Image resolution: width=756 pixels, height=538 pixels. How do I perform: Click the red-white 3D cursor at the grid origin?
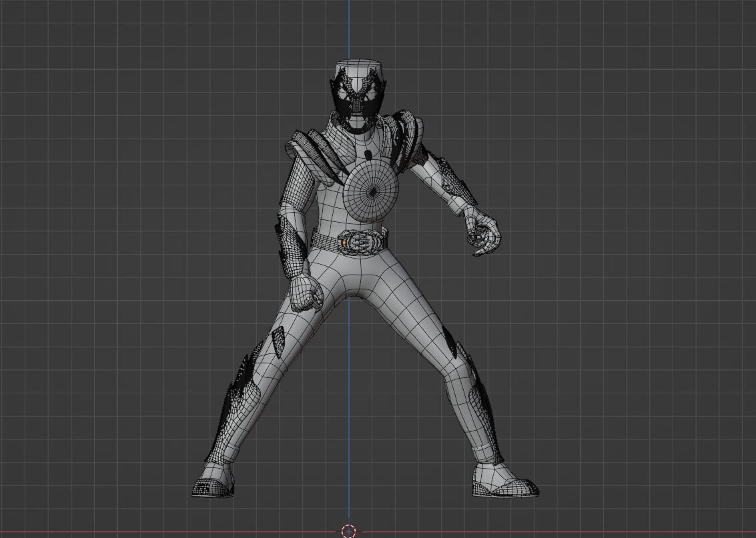tap(348, 531)
